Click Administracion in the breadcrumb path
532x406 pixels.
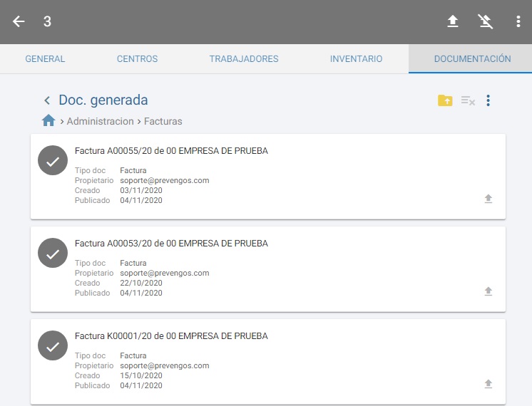click(100, 121)
